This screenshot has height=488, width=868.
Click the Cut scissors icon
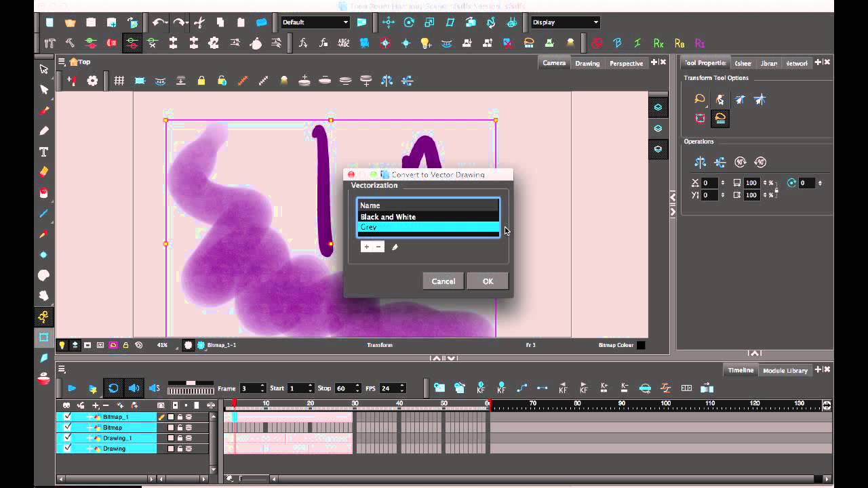[199, 22]
